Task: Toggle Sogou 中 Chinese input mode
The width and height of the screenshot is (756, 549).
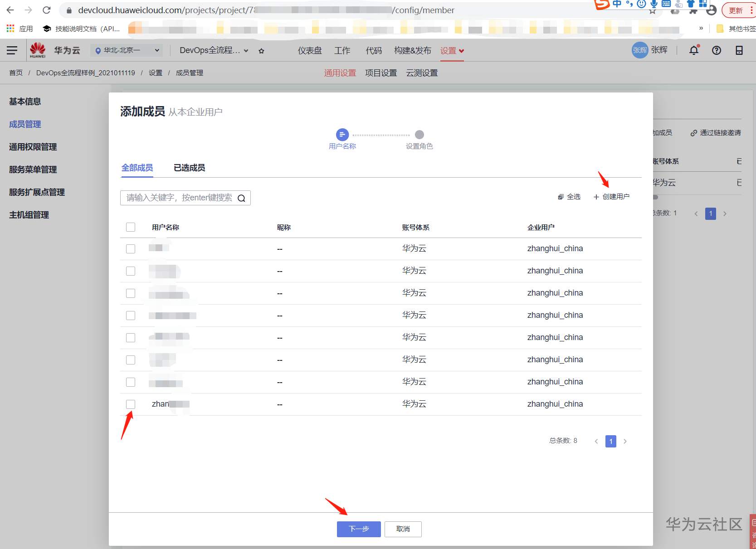Action: pos(617,4)
